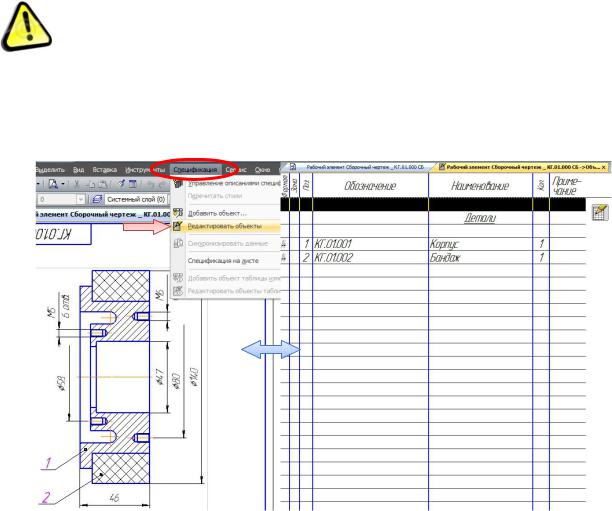Click the 46 width dimension on drawing
The height and width of the screenshot is (511, 612).
pos(114,498)
